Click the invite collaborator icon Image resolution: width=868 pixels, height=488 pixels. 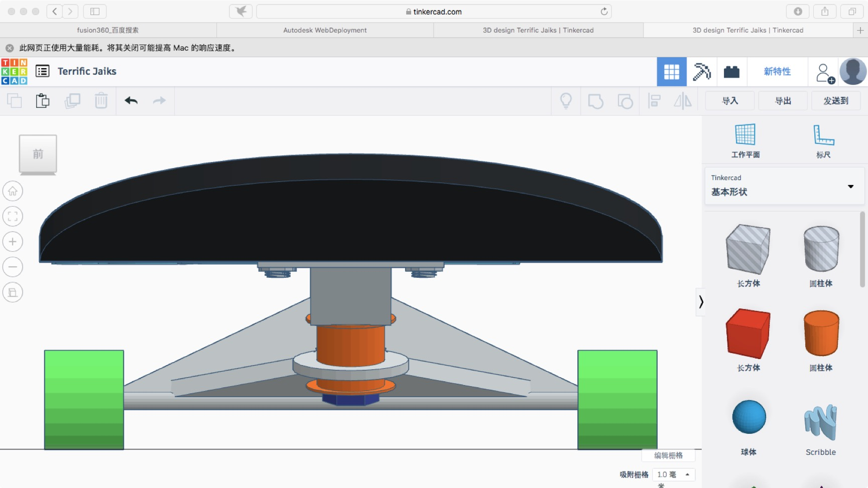coord(825,73)
